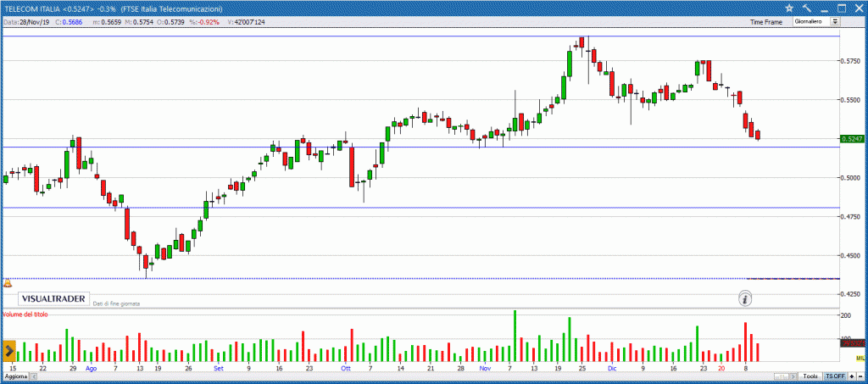The height and width of the screenshot is (384, 868).
Task: Click the title TELECOM ITALIA text
Action: coord(31,8)
